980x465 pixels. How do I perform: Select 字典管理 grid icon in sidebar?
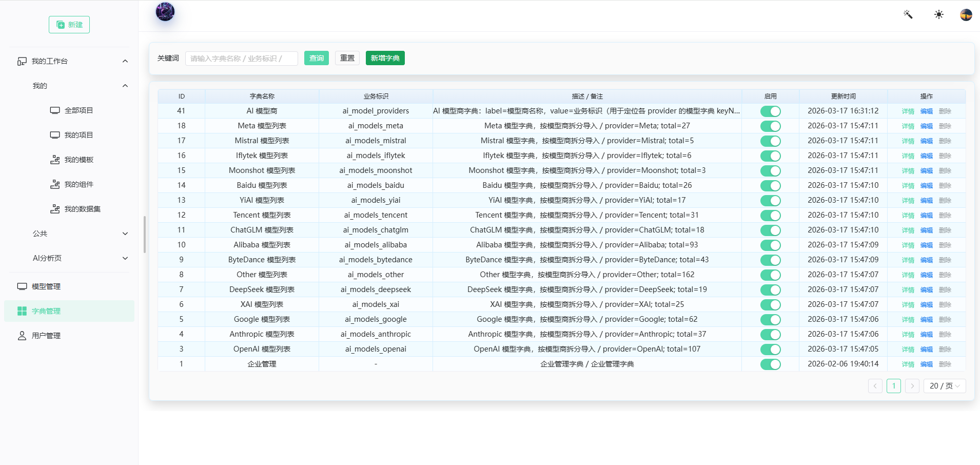pos(22,311)
